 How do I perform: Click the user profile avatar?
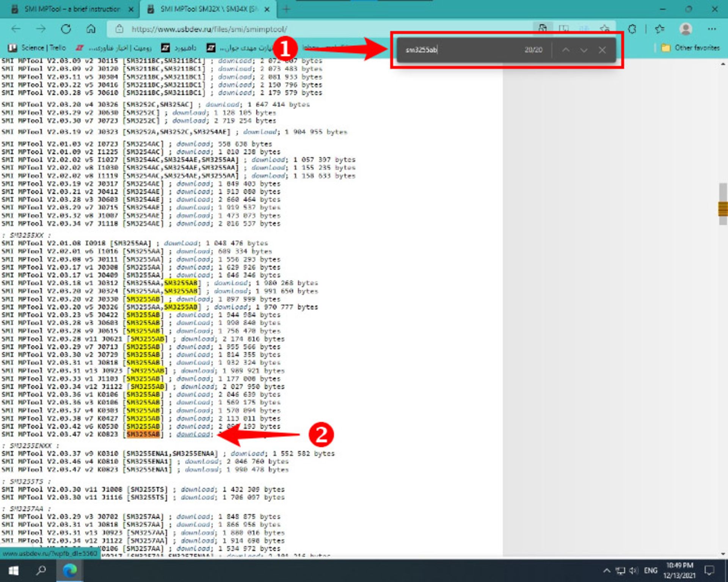click(686, 29)
